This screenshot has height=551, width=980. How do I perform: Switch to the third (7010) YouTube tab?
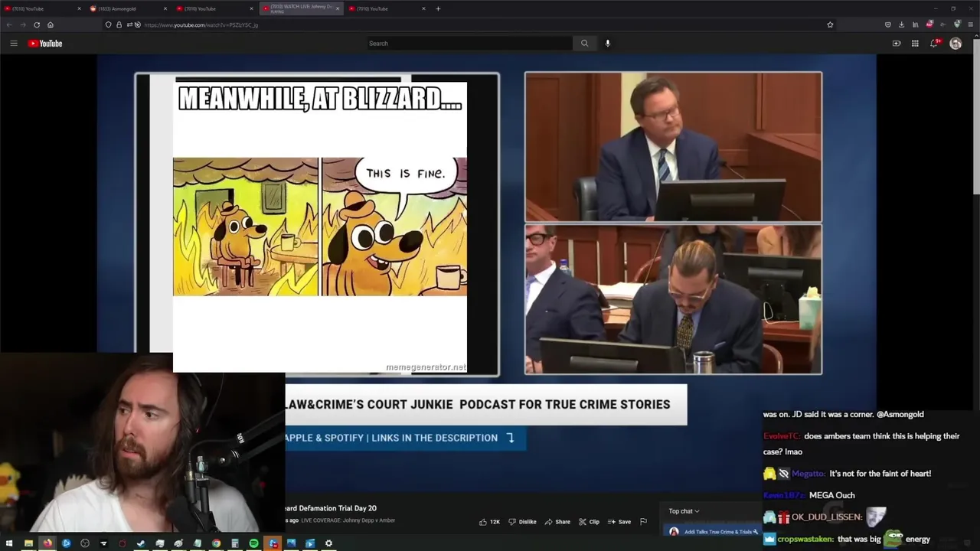(215, 8)
